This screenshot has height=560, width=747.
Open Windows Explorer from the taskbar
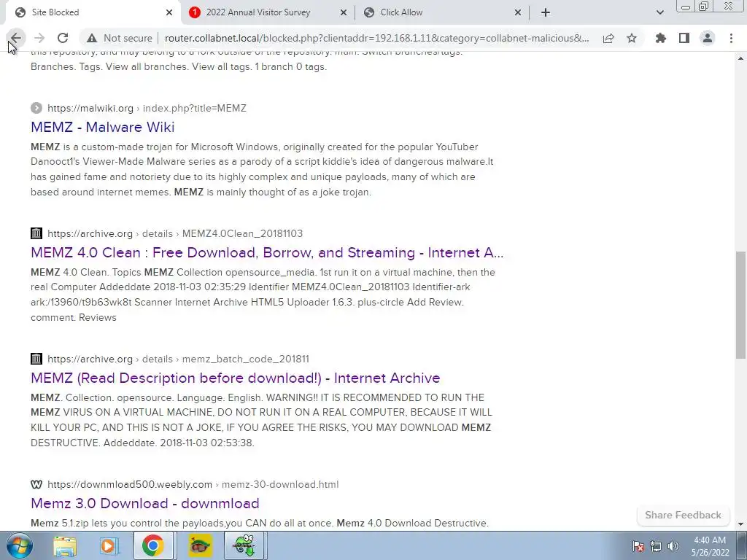click(65, 545)
